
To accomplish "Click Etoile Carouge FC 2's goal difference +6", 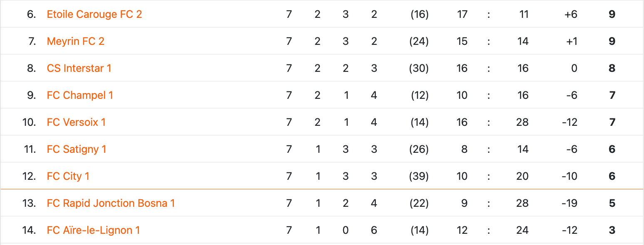I will (x=571, y=15).
